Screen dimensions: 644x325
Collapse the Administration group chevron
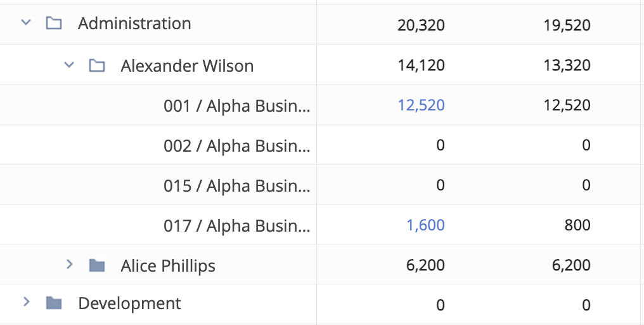pos(26,23)
